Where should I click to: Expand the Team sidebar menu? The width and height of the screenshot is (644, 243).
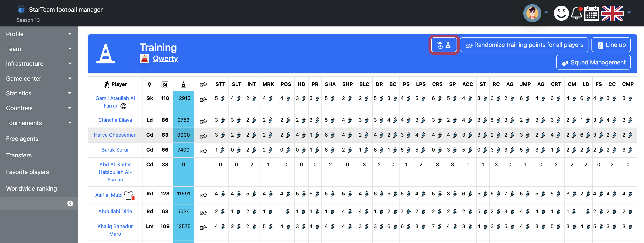(39, 49)
